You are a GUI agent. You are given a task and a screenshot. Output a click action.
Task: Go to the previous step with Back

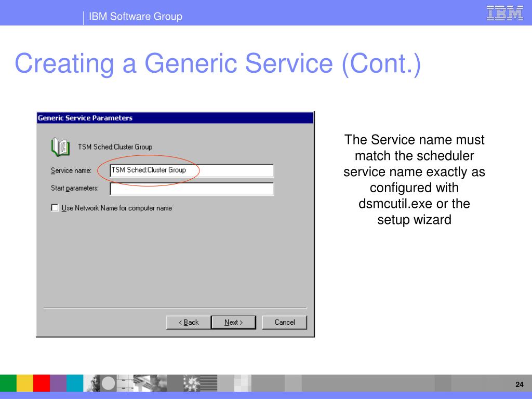click(188, 322)
